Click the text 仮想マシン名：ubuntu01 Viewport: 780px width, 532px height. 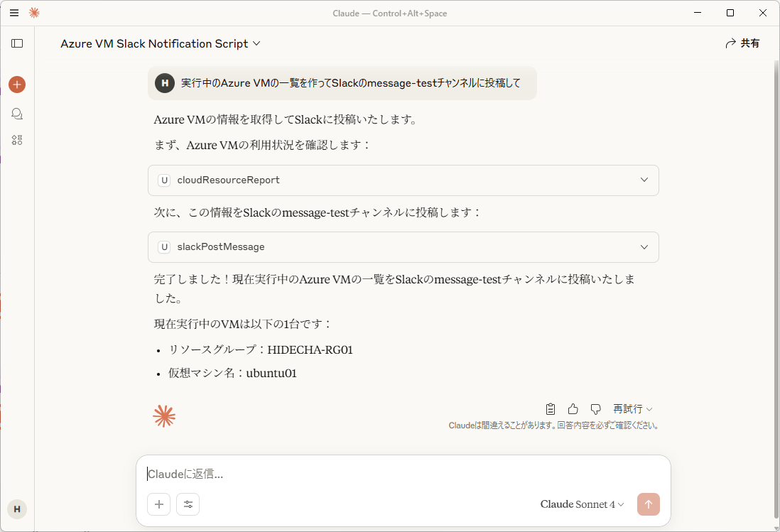click(x=232, y=374)
